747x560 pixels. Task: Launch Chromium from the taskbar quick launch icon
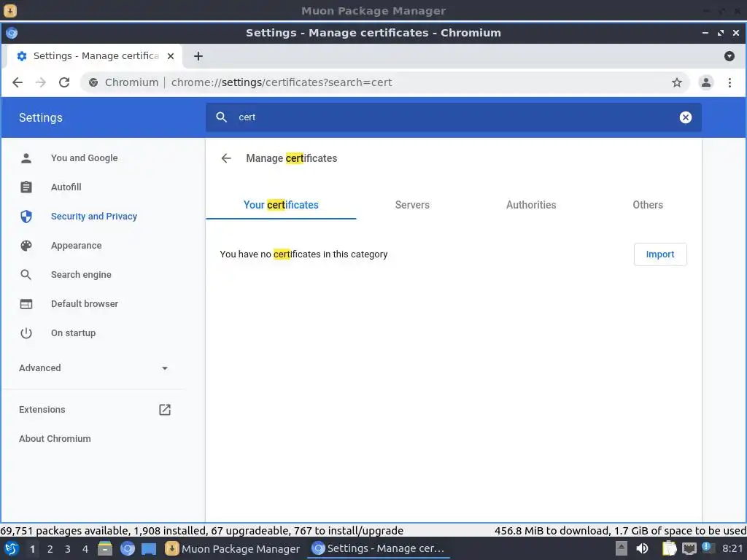127,548
